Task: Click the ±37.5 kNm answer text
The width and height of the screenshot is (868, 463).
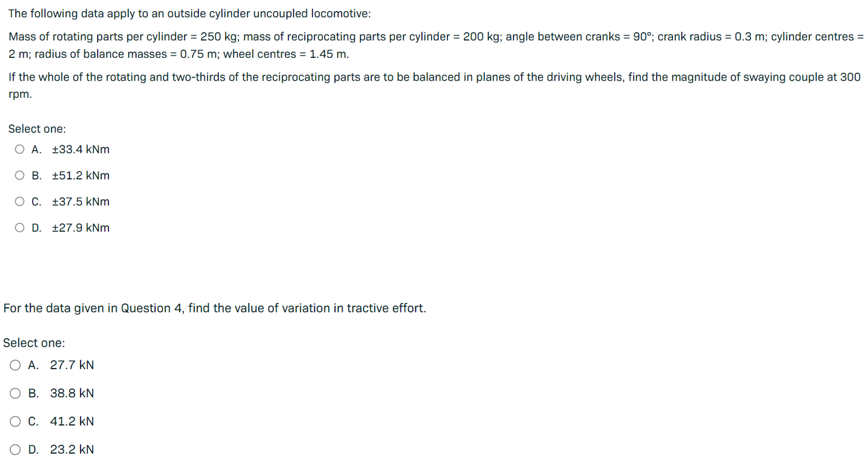Action: coord(81,202)
